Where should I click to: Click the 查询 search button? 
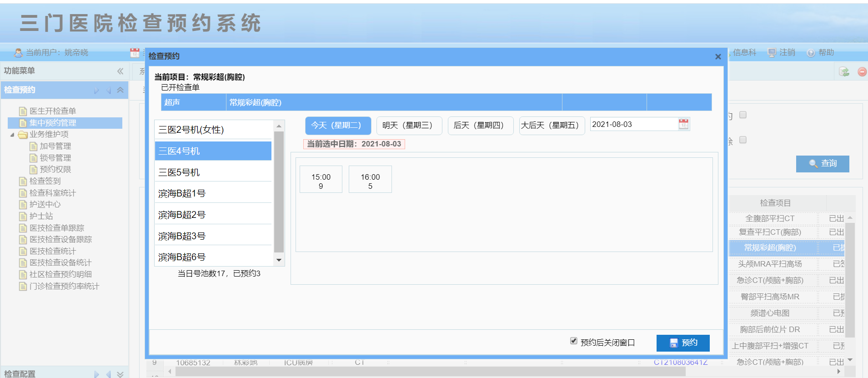822,164
